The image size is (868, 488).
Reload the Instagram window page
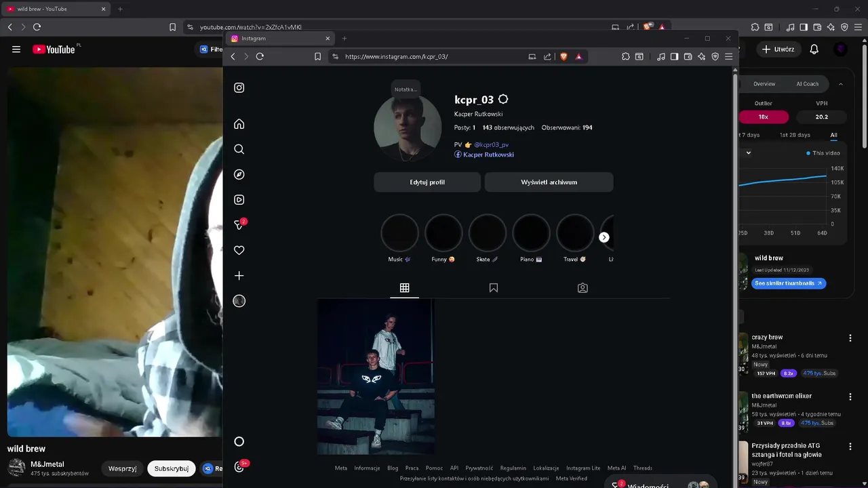260,56
